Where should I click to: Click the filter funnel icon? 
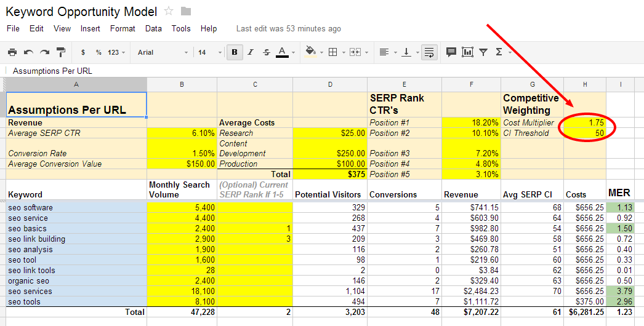[483, 52]
